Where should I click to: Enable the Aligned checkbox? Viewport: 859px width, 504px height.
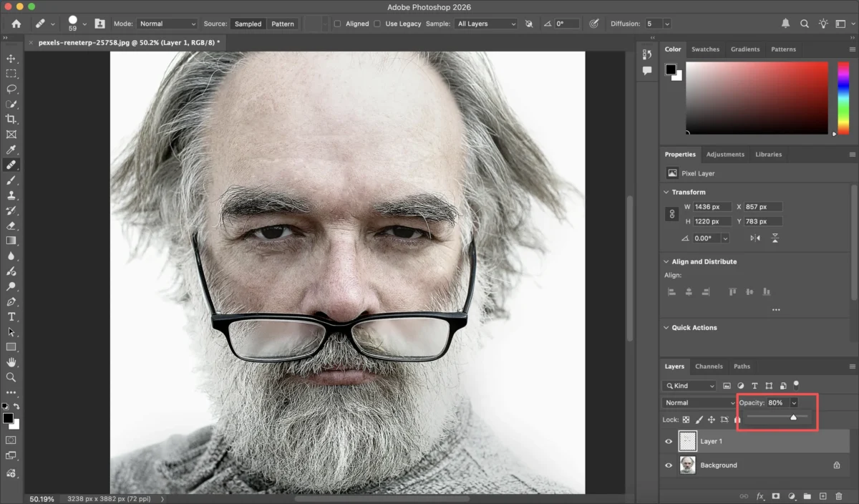(x=336, y=23)
